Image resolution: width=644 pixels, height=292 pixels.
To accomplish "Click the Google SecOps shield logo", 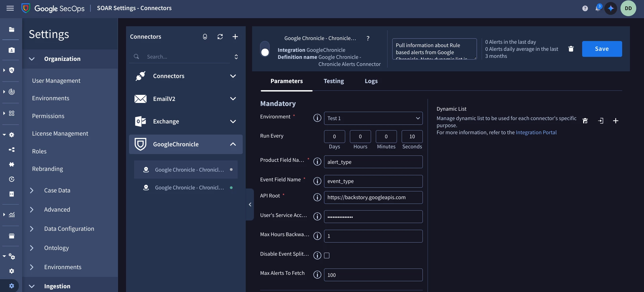I will coord(26,8).
